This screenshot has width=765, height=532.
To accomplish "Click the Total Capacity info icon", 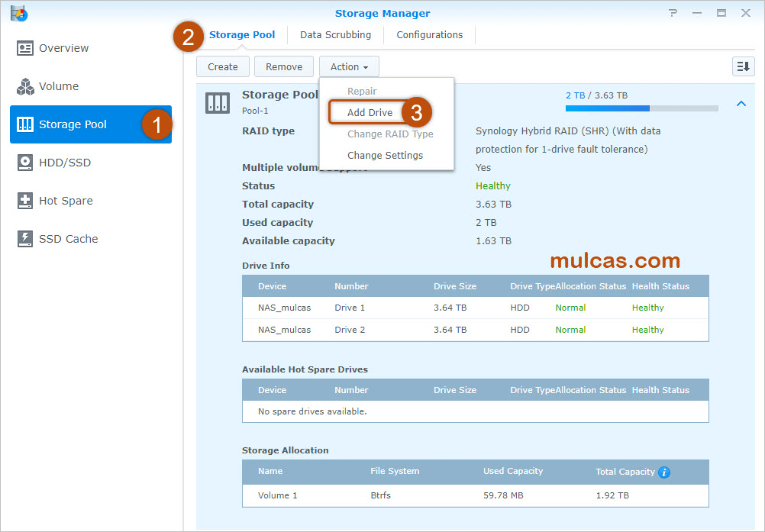I will click(x=664, y=472).
